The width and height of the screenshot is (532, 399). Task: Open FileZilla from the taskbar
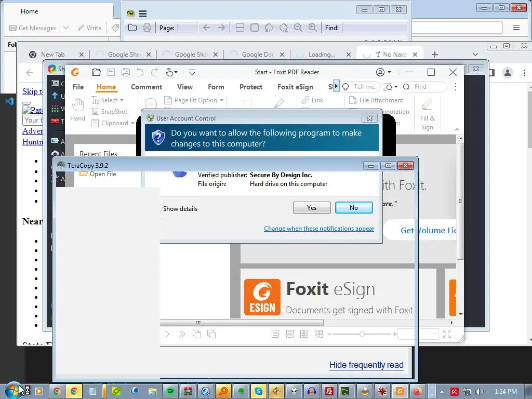pyautogui.click(x=329, y=391)
